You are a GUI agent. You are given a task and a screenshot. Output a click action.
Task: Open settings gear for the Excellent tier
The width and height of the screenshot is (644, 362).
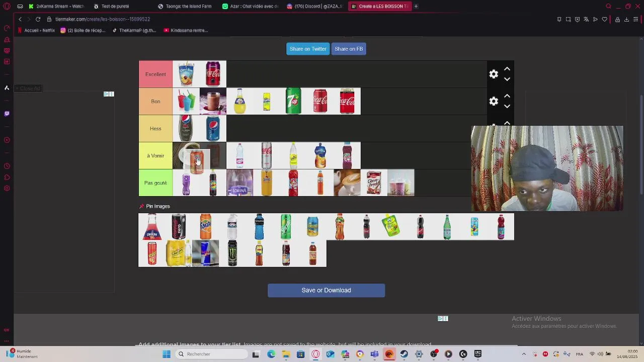494,74
